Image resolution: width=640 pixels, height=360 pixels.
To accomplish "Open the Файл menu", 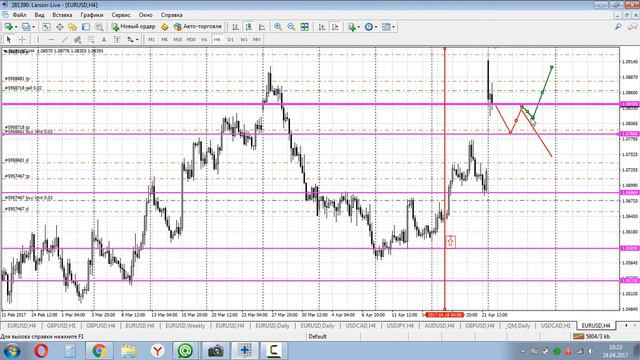I will click(19, 15).
